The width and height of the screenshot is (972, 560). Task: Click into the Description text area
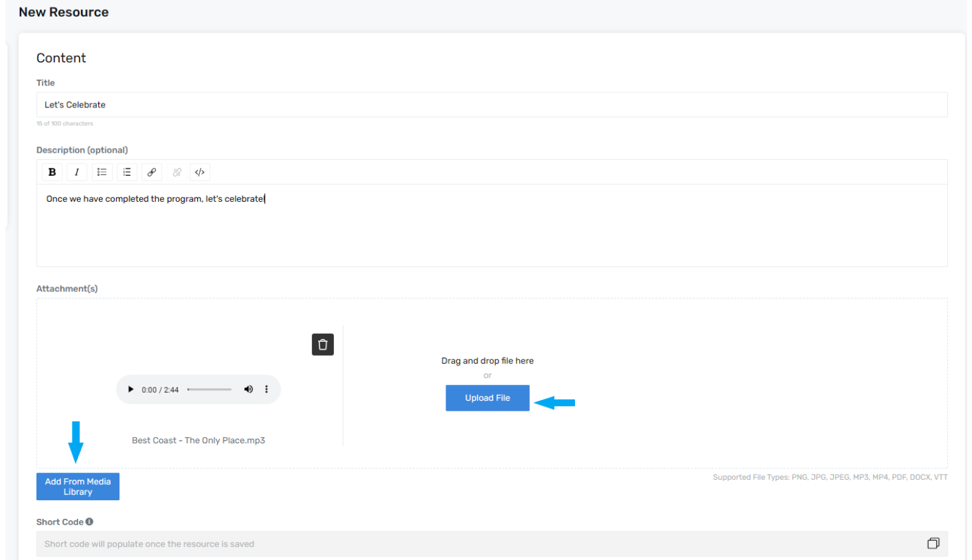tap(492, 226)
